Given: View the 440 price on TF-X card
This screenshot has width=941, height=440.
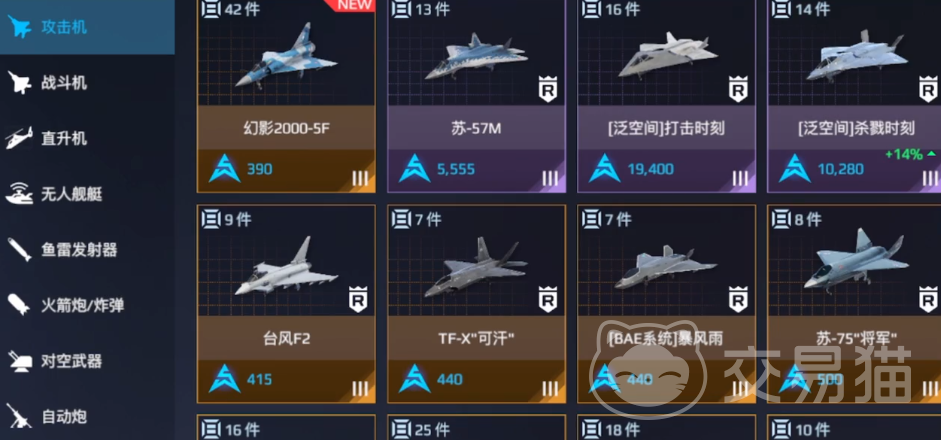Looking at the screenshot, I should [449, 379].
